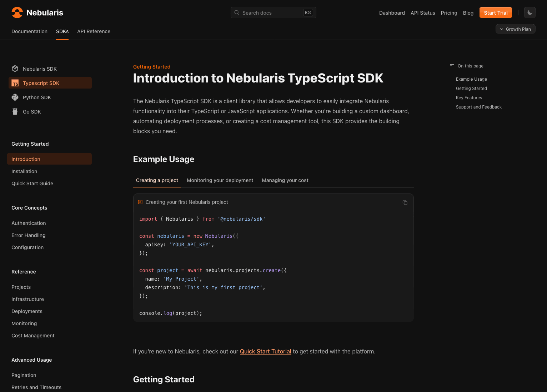Select Python SDK in sidebar

(50, 97)
